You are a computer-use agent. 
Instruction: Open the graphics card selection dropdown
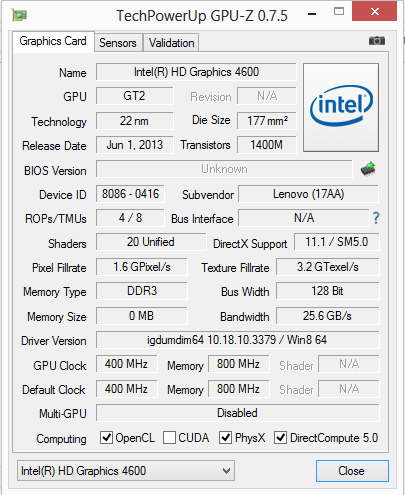click(x=126, y=471)
